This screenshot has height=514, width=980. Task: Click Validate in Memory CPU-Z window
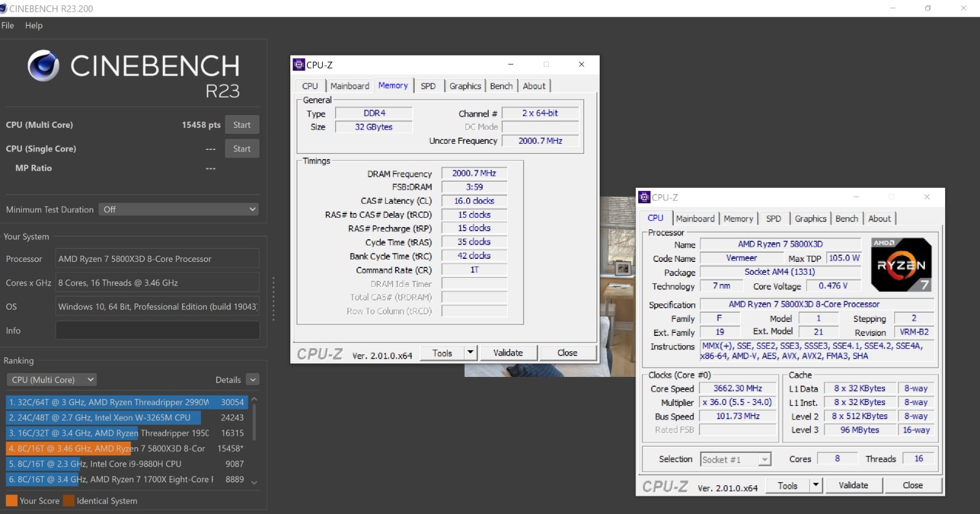(508, 353)
